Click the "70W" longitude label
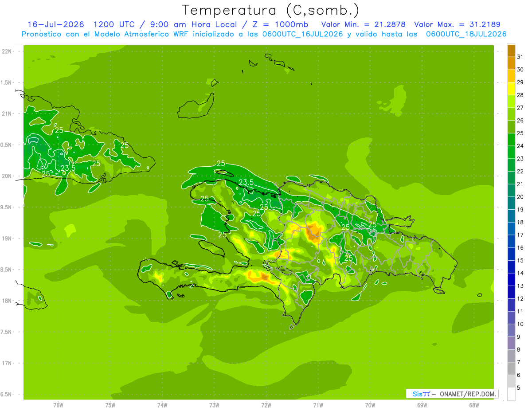Image resolution: width=532 pixels, height=411 pixels. click(370, 405)
